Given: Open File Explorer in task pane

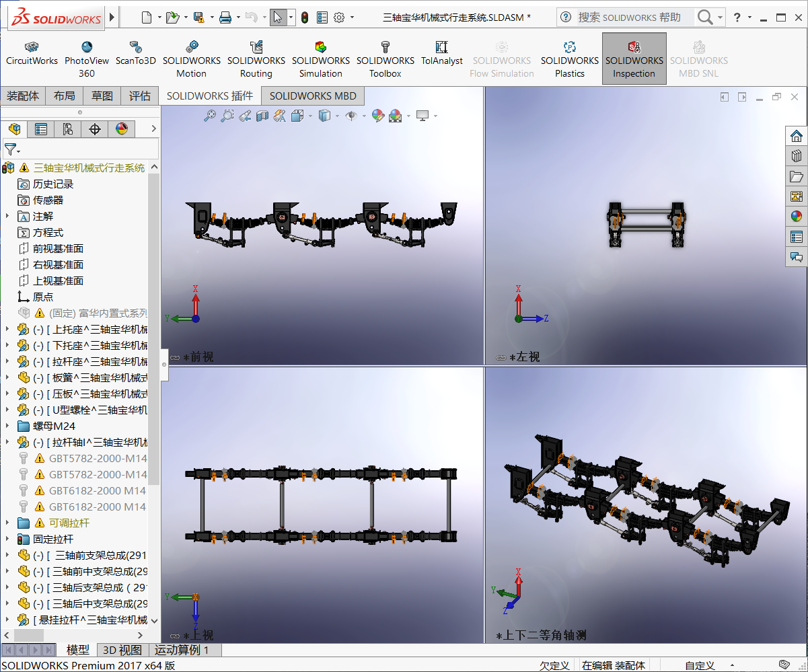Looking at the screenshot, I should tap(797, 176).
